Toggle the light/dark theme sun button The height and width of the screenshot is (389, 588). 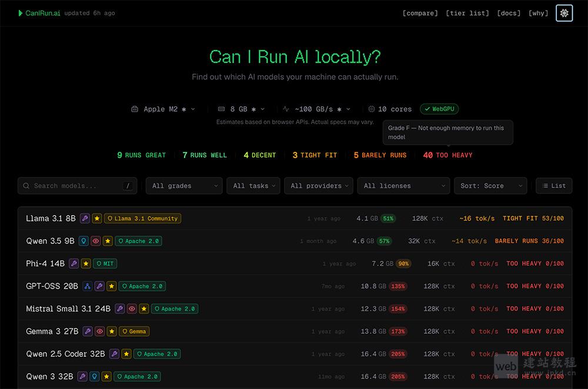click(564, 13)
